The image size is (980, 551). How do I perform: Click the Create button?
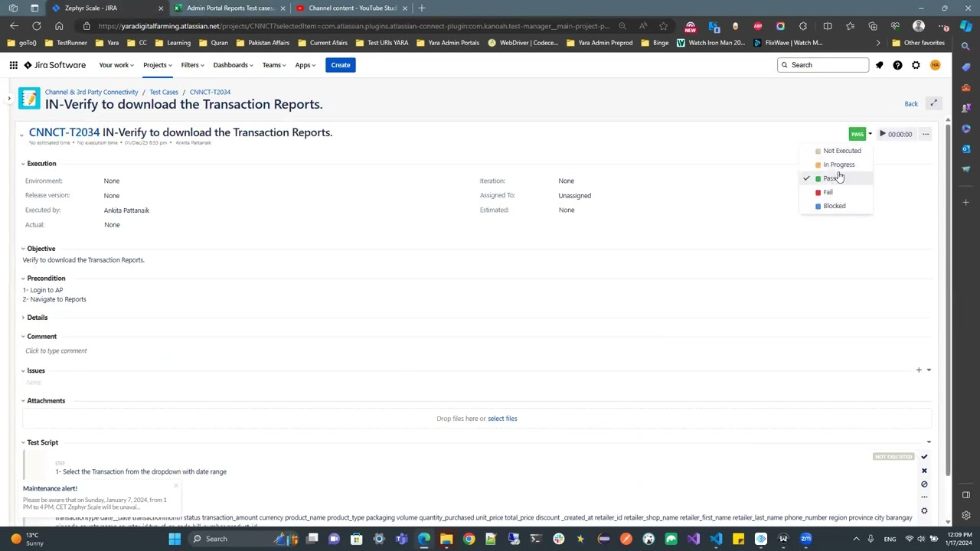click(x=341, y=65)
